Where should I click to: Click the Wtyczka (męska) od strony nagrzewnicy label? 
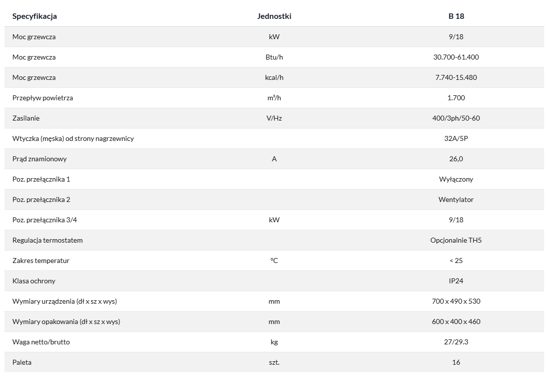coord(73,138)
